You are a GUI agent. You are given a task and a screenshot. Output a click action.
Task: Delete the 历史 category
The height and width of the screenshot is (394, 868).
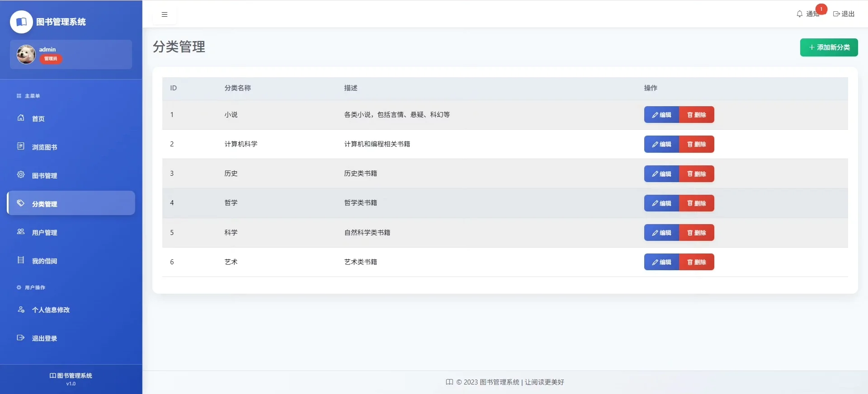pos(697,174)
